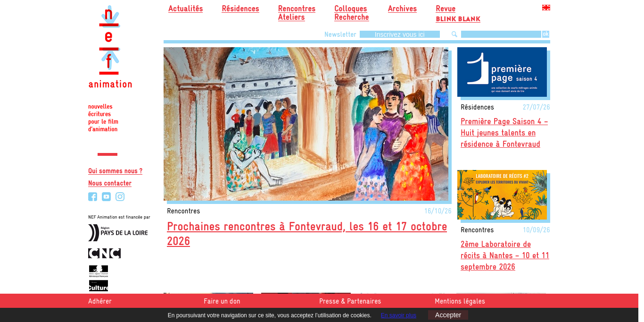Image resolution: width=644 pixels, height=322 pixels.
Task: Click Adhérer in the red footer bar
Action: click(100, 301)
